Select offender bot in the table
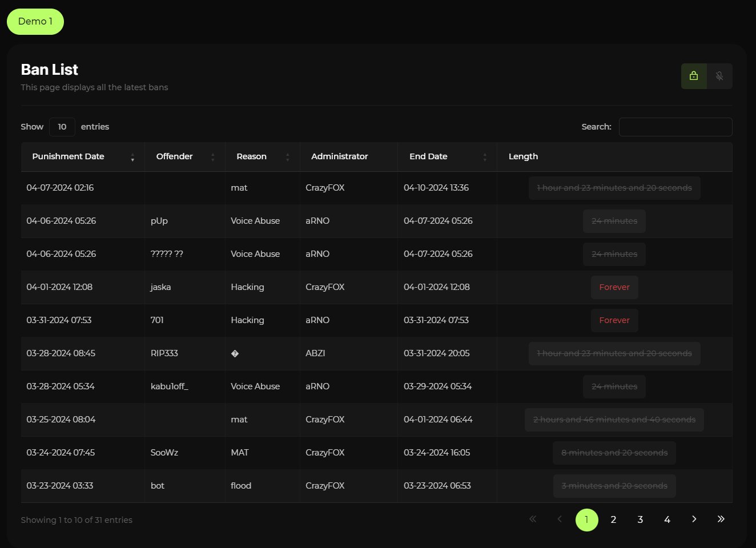The image size is (756, 548). (158, 486)
